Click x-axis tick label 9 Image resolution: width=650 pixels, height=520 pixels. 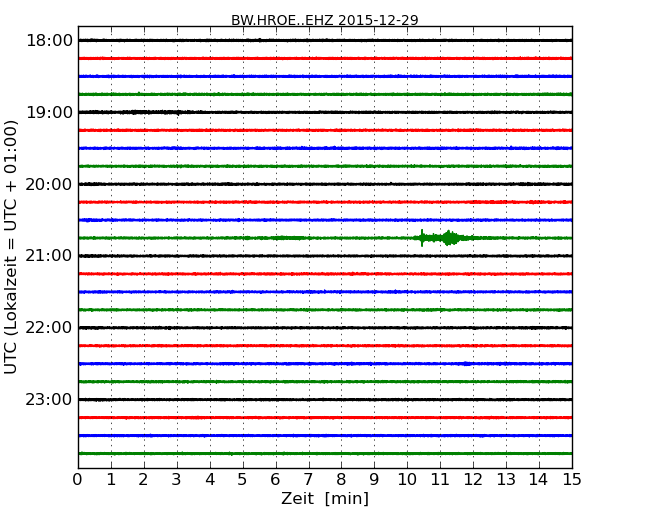tap(374, 479)
